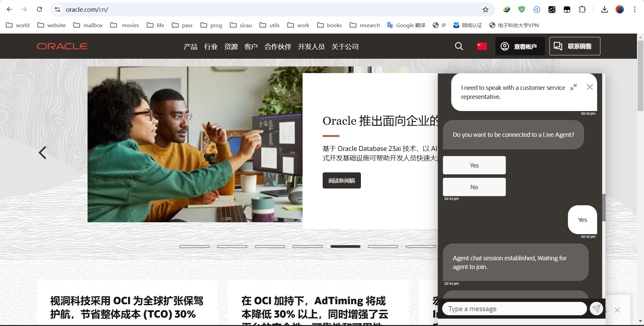644x326 pixels.
Task: Choose Yes to connect to Live Agent
Action: 474,165
